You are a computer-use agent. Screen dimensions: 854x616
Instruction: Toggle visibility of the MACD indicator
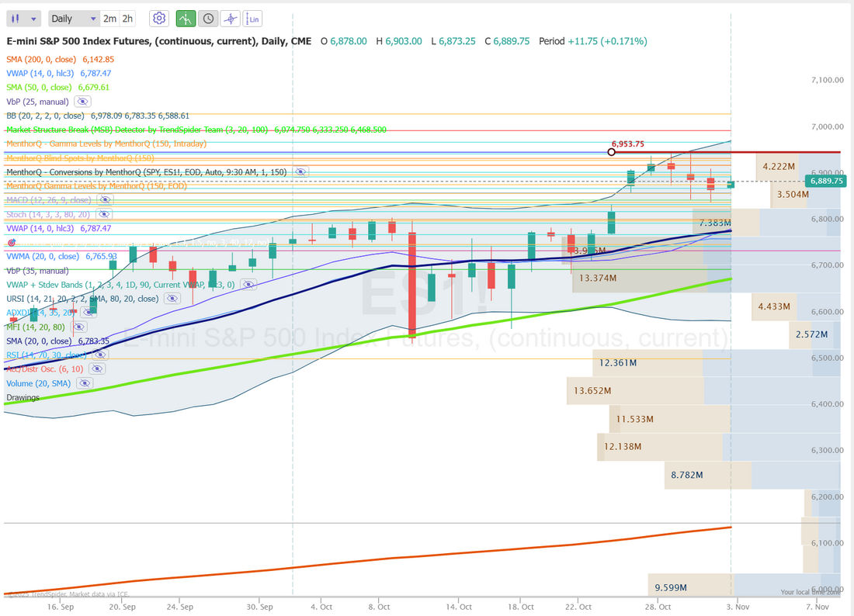[103, 200]
